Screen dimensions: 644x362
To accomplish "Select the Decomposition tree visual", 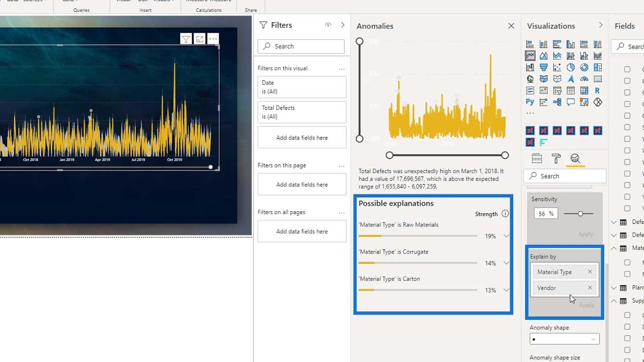I will [557, 102].
